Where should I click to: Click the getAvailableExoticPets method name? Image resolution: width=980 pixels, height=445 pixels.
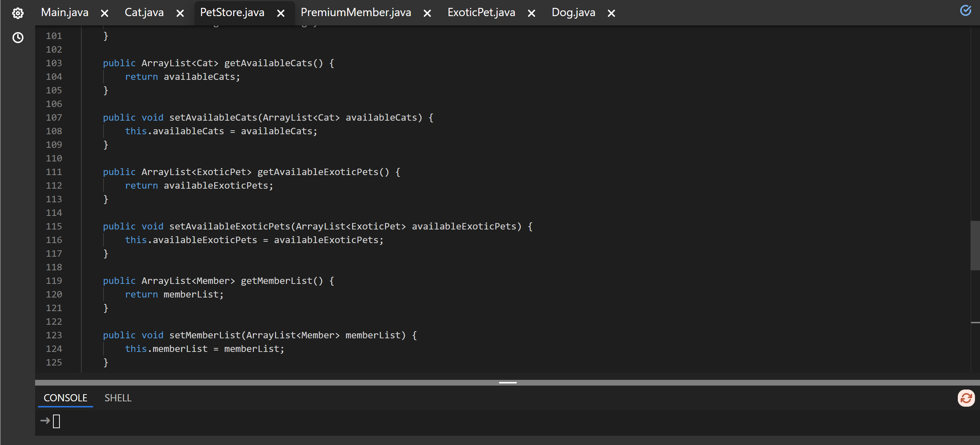pos(318,172)
